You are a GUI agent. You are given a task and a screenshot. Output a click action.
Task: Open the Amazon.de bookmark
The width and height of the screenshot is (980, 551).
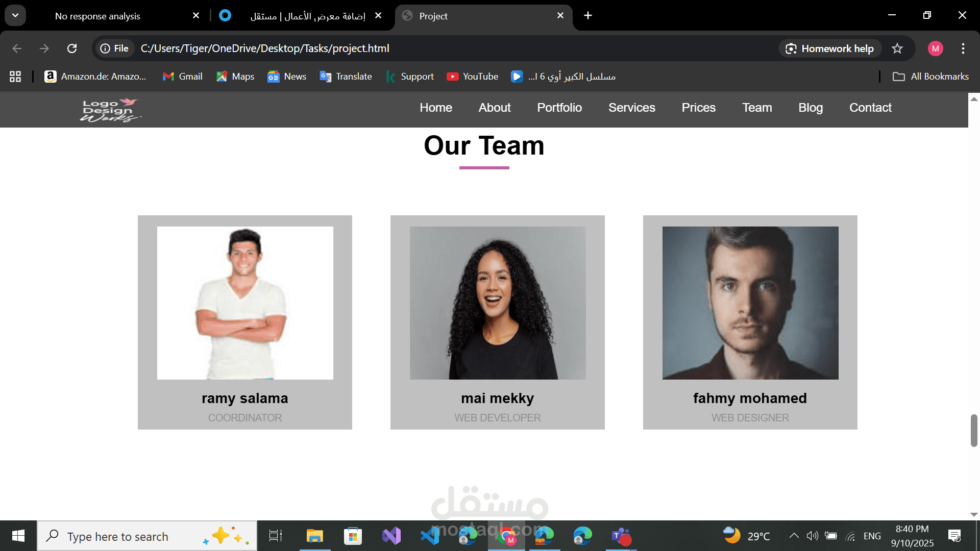point(95,77)
